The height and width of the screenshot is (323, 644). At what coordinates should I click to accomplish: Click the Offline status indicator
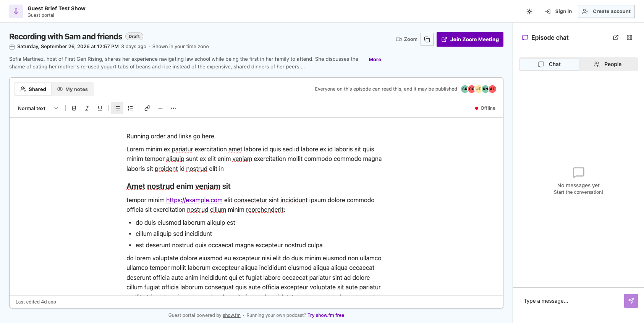[x=485, y=108]
